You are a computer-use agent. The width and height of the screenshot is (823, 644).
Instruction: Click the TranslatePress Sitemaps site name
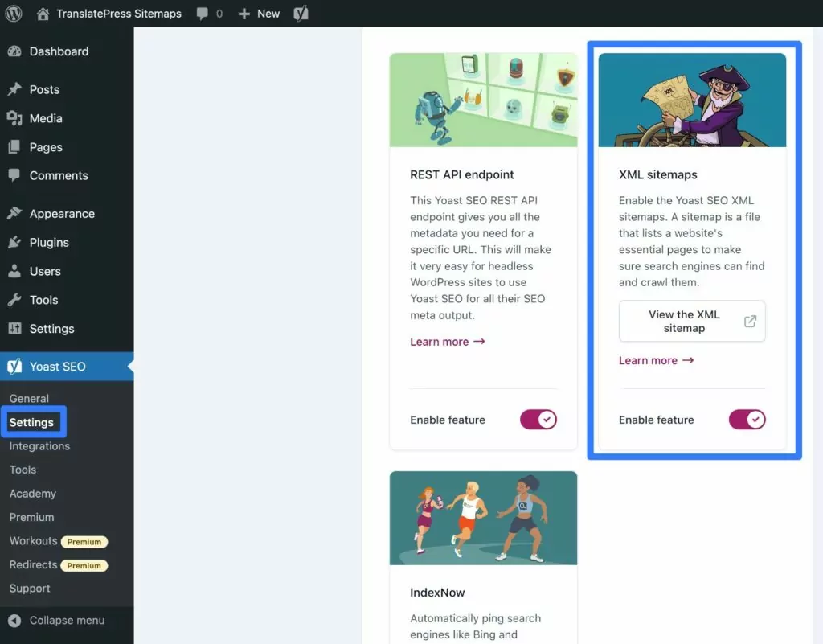(119, 14)
